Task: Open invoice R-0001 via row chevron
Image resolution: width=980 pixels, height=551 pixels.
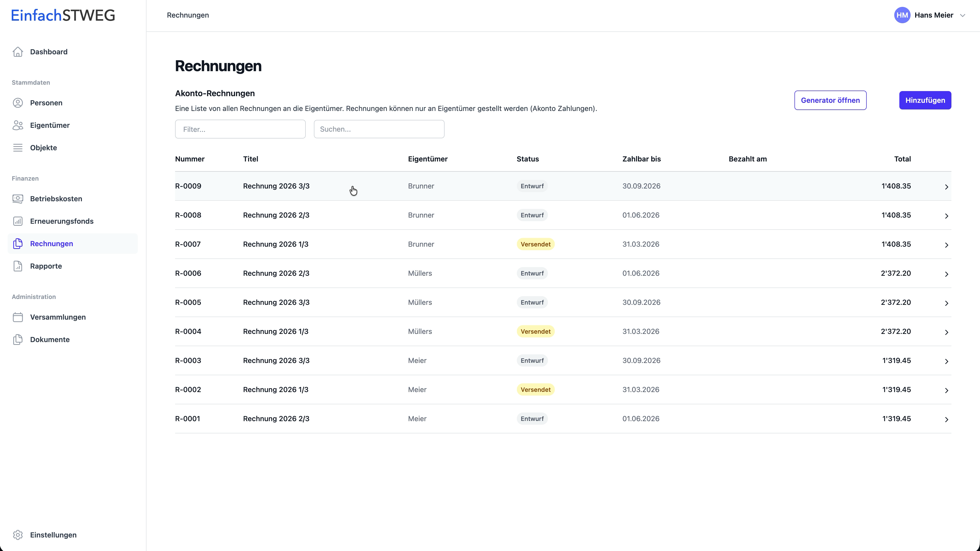Action: click(947, 419)
